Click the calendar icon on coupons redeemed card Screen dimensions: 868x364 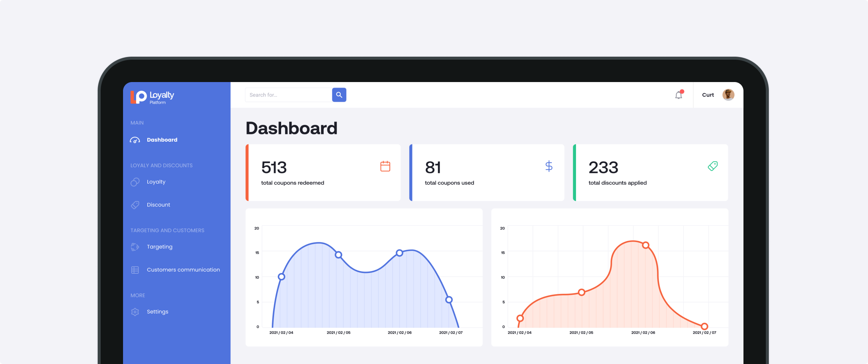(385, 166)
